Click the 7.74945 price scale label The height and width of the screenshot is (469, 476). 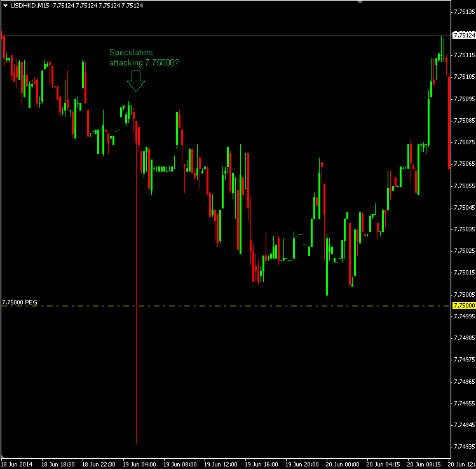pyautogui.click(x=464, y=425)
